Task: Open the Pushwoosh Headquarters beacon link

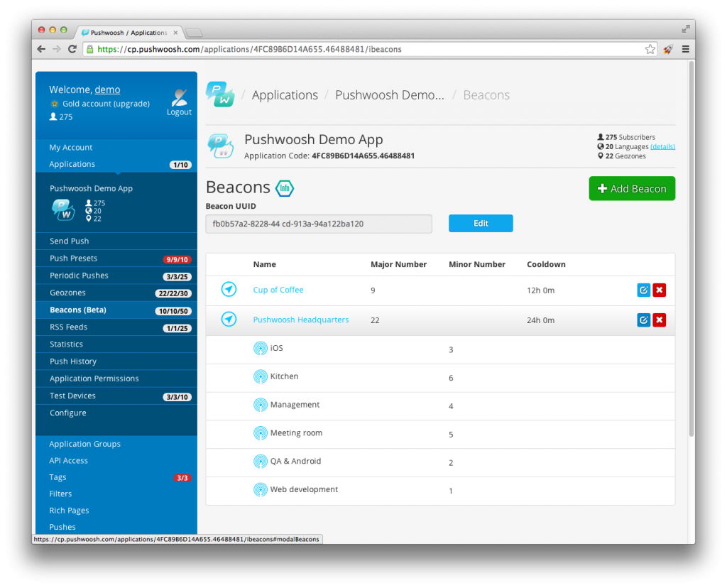Action: click(x=301, y=320)
